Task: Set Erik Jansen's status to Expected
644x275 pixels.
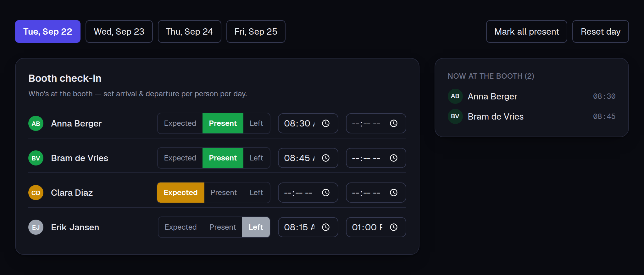Action: 180,227
